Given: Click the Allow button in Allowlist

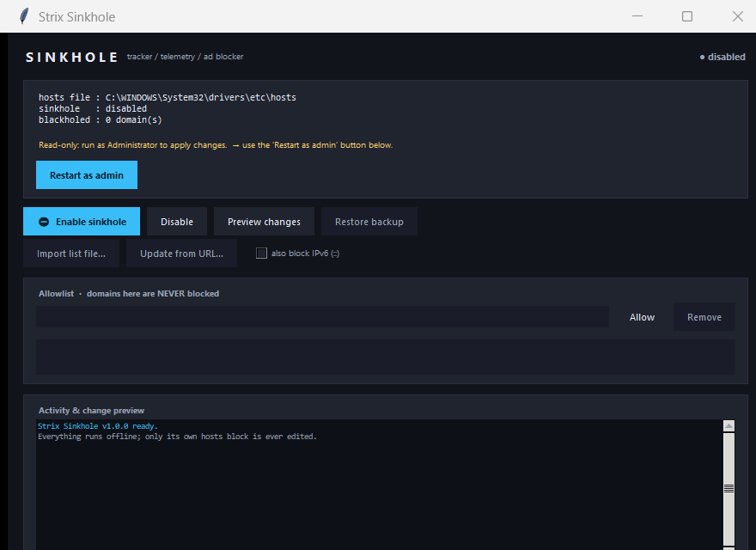Looking at the screenshot, I should coord(642,317).
